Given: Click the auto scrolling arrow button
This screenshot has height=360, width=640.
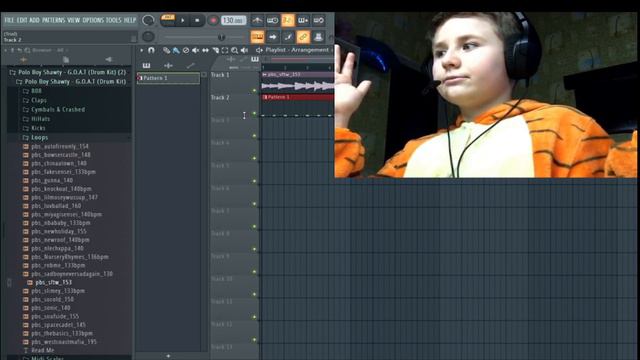Looking at the screenshot, I should point(272,37).
